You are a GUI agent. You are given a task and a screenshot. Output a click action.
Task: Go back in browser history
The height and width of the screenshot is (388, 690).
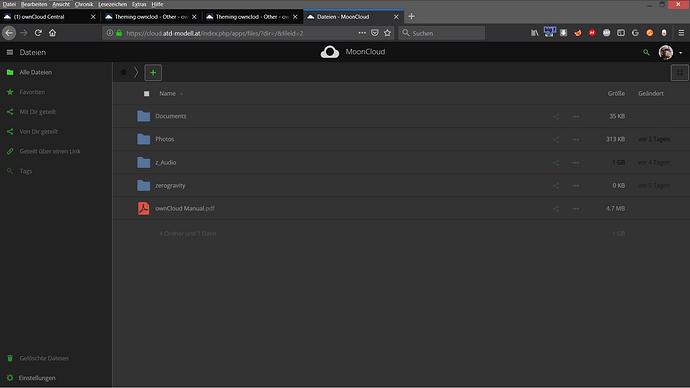pos(9,33)
